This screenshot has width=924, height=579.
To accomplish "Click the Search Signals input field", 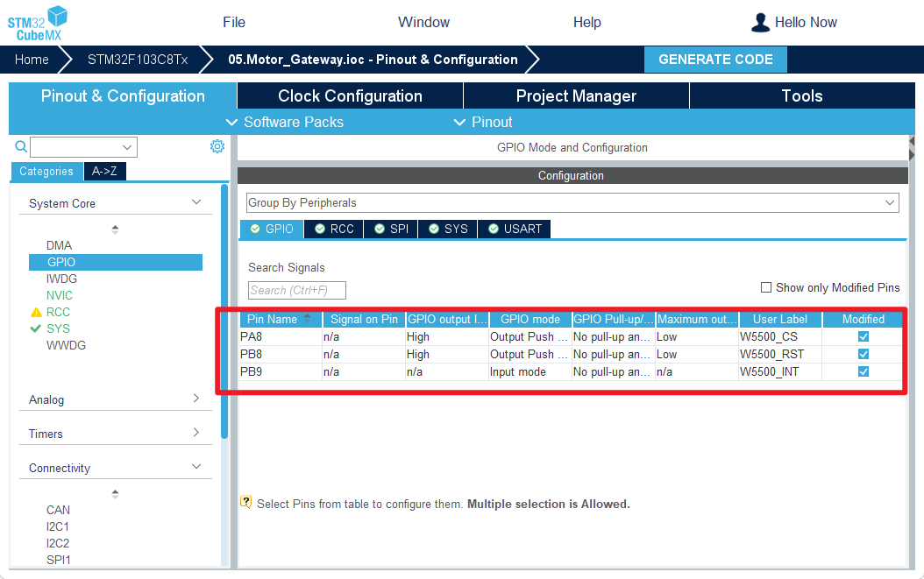I will pyautogui.click(x=297, y=290).
